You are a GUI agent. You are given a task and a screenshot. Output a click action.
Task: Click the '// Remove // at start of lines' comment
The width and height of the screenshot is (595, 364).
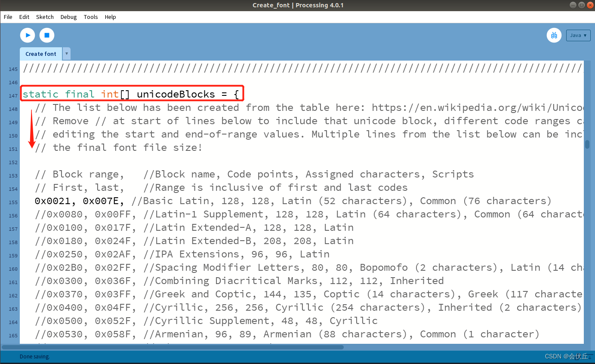tap(309, 121)
